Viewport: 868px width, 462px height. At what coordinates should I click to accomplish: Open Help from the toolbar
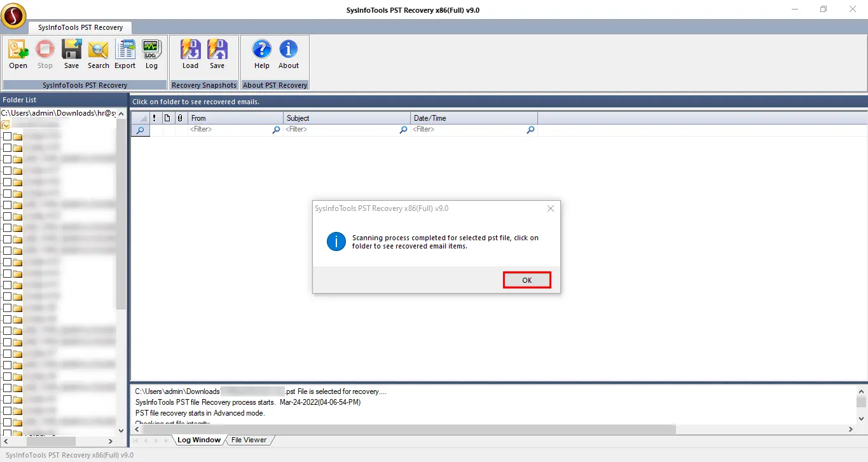click(262, 54)
